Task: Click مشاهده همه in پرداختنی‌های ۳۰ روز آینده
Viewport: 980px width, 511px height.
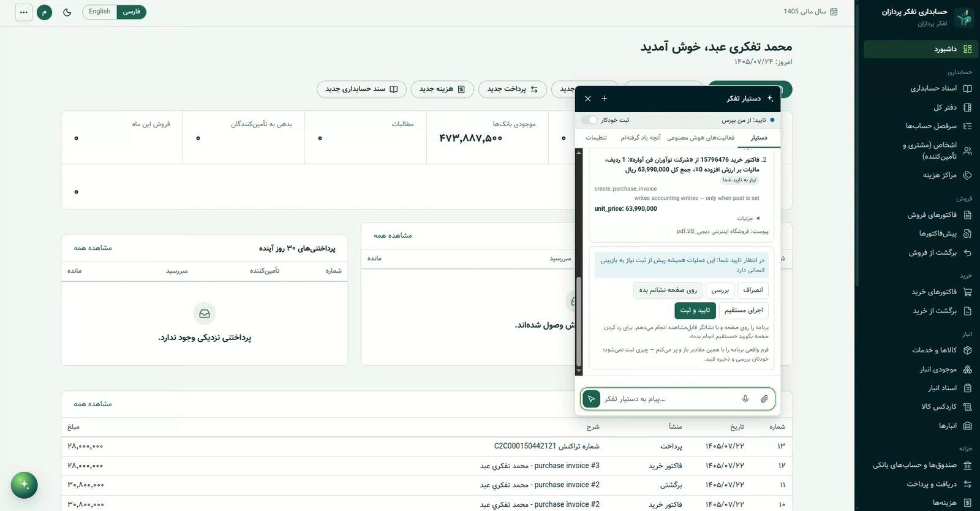Action: pyautogui.click(x=92, y=248)
